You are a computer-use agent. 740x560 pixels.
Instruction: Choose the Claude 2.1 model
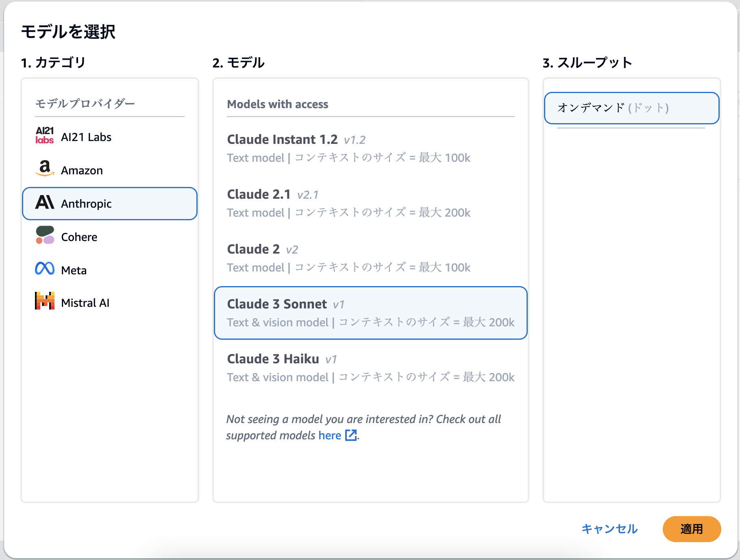(x=371, y=203)
